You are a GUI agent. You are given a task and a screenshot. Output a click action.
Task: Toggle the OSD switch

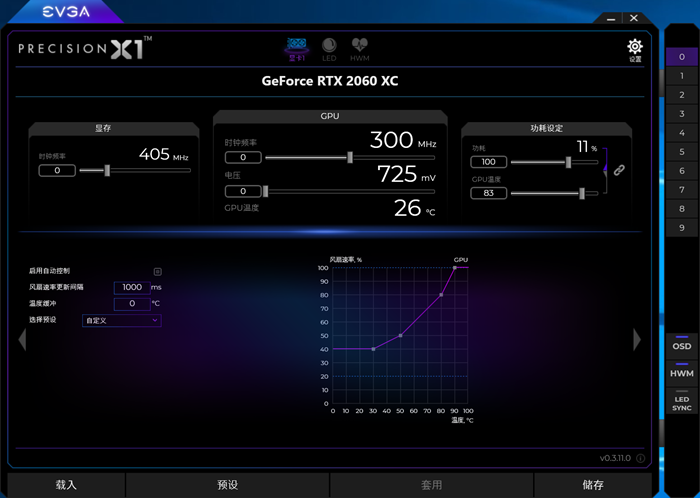tap(682, 343)
